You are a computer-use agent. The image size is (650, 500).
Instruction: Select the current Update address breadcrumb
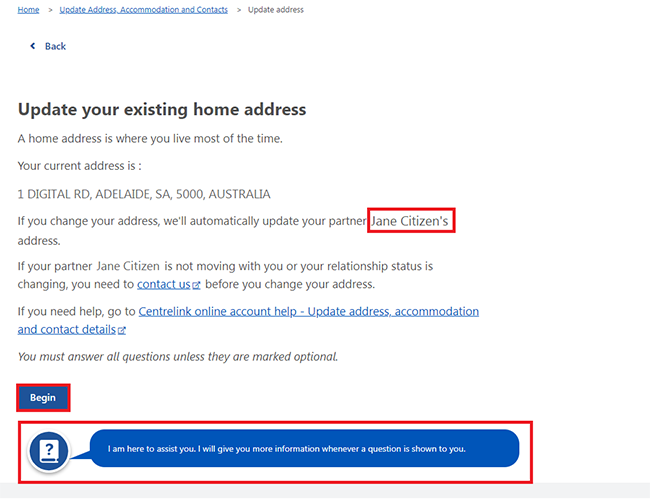pyautogui.click(x=276, y=10)
